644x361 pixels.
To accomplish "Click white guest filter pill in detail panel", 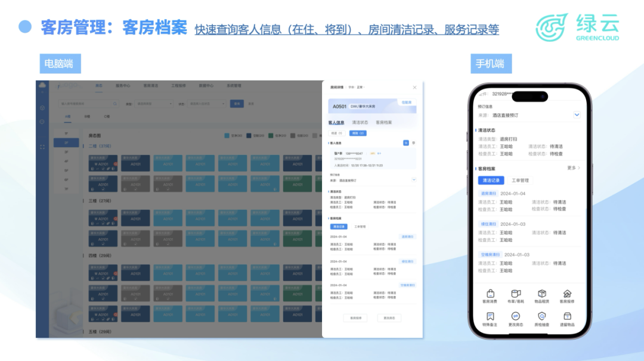I will 337,133.
